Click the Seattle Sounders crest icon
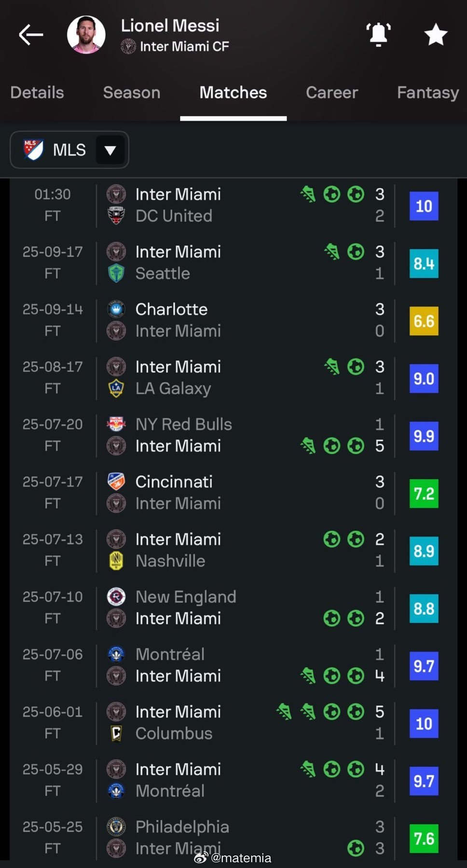467x868 pixels. pos(116,273)
